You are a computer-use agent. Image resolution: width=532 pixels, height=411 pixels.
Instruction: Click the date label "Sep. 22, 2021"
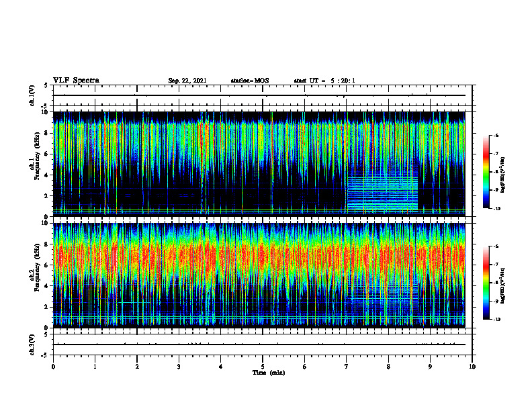point(187,81)
